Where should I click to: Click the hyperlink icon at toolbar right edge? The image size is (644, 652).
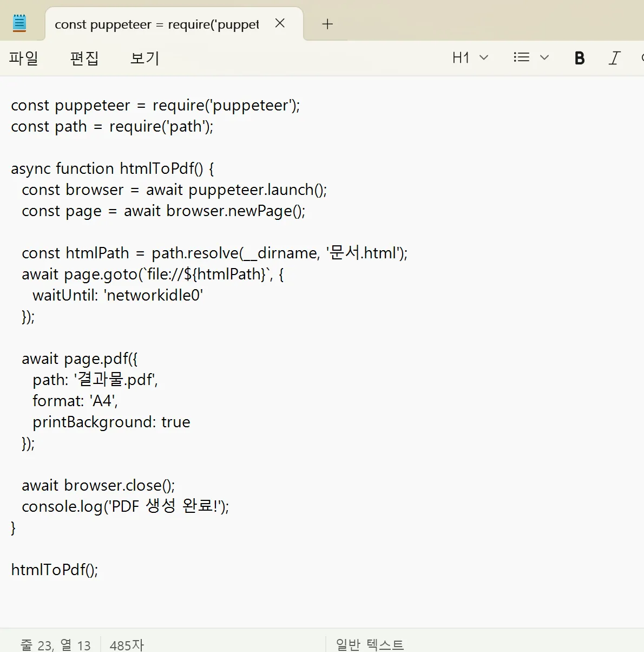point(641,57)
